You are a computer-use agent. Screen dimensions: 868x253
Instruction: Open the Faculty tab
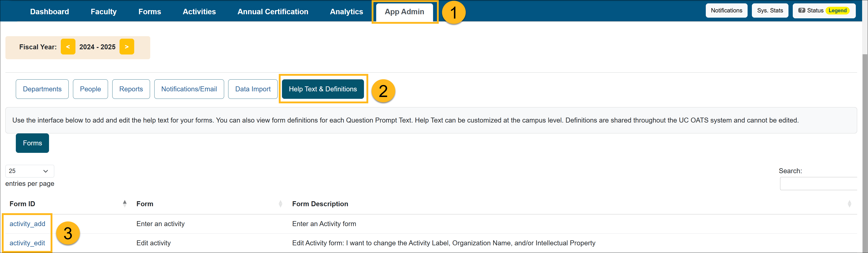[x=103, y=11]
